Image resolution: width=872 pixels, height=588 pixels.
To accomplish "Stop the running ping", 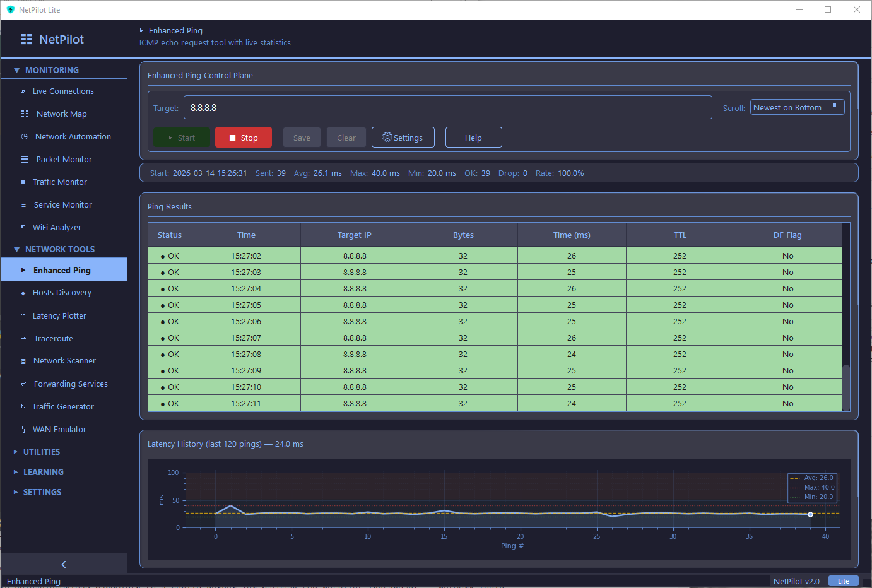I will click(243, 138).
